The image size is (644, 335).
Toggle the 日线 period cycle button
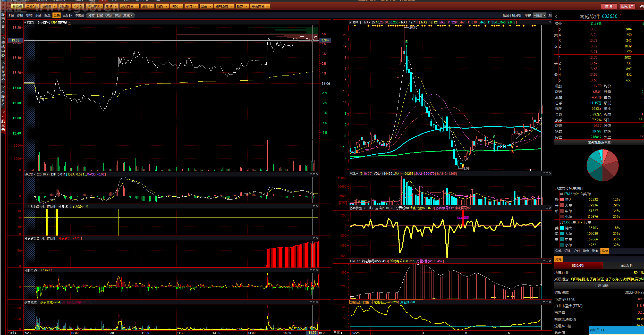100,15
